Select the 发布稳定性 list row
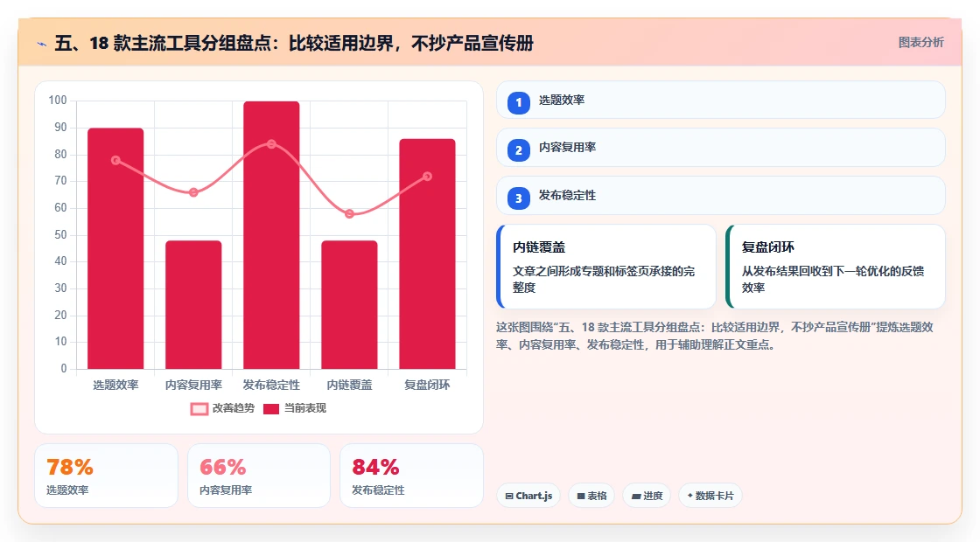The image size is (980, 542). point(721,196)
